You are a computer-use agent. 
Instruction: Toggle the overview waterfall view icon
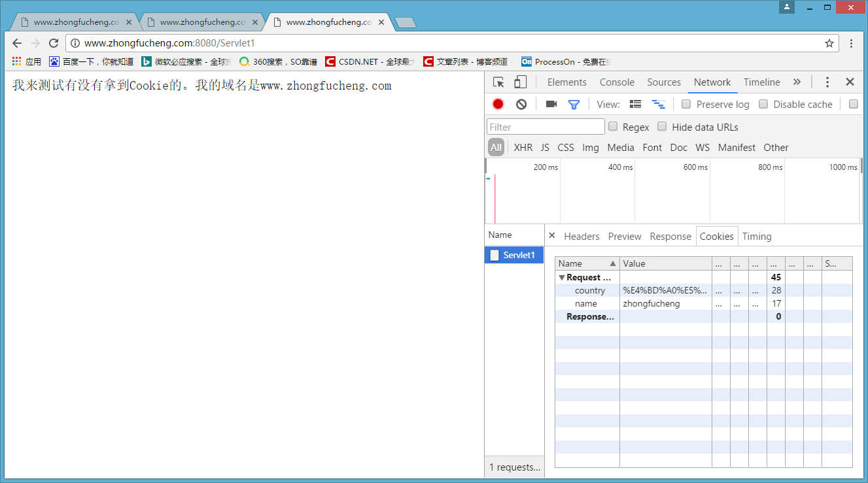(658, 104)
